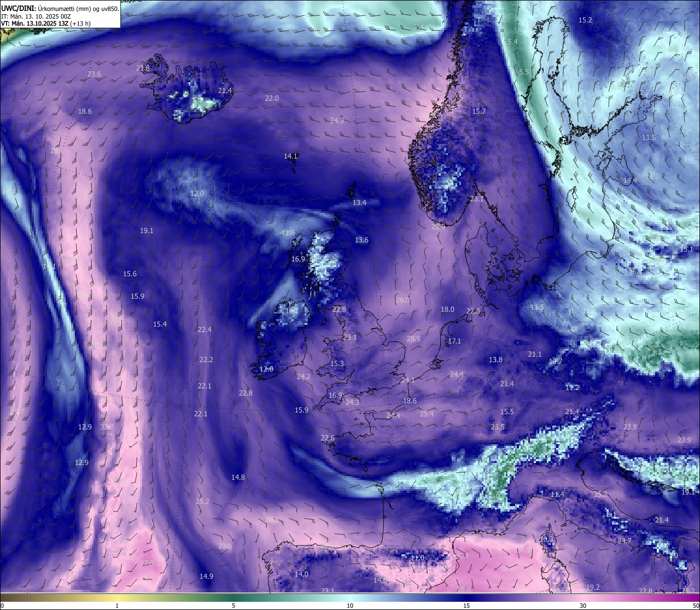Click the map value 15.5

tap(507, 412)
